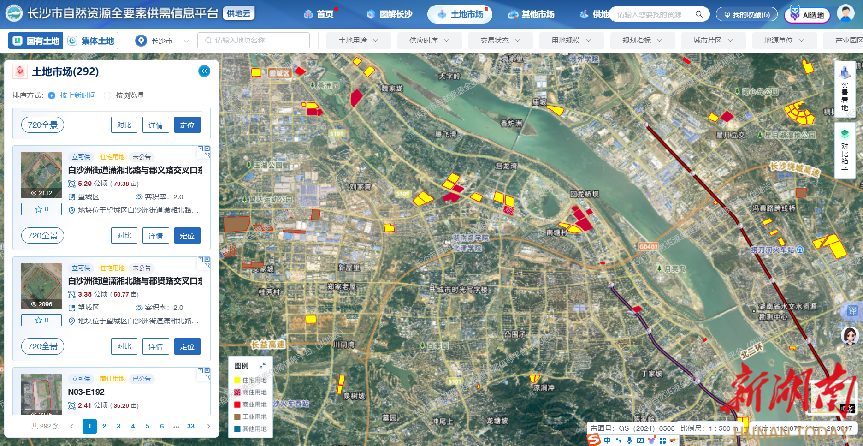Select the second sort radio option
The height and width of the screenshot is (446, 863).
(x=109, y=95)
